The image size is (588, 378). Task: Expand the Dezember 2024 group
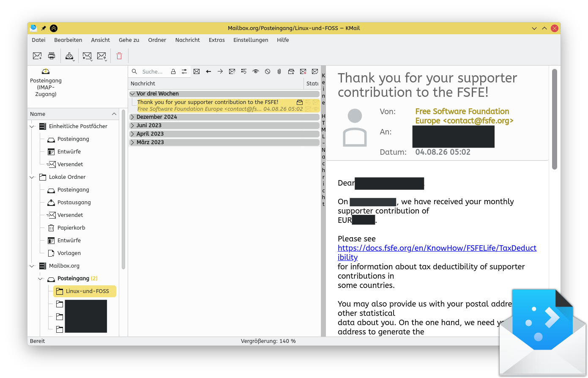(132, 117)
